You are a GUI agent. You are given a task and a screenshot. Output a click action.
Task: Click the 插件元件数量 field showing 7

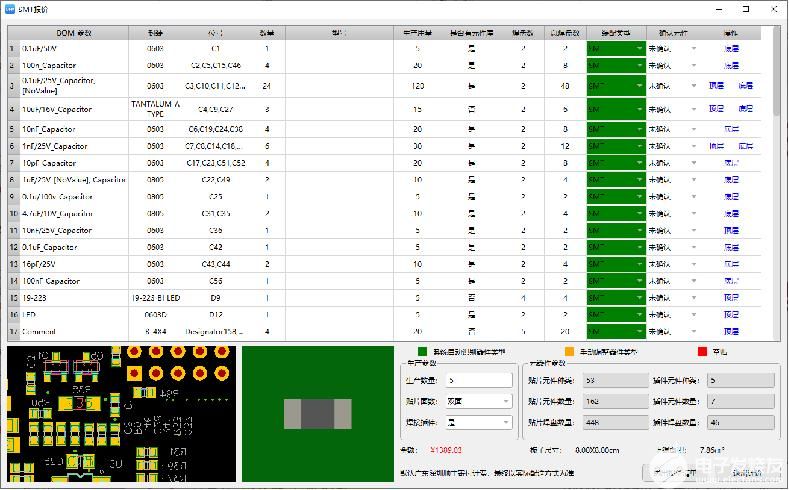click(x=741, y=401)
